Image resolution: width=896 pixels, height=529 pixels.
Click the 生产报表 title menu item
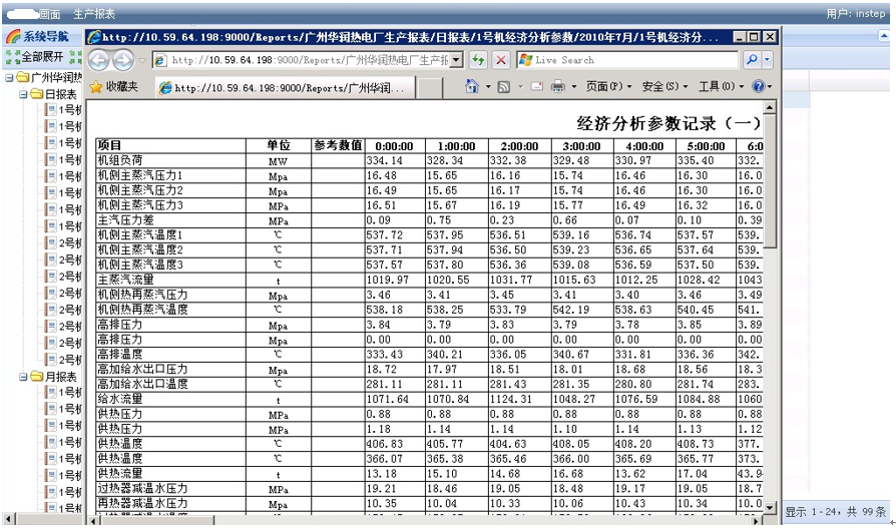click(x=94, y=14)
